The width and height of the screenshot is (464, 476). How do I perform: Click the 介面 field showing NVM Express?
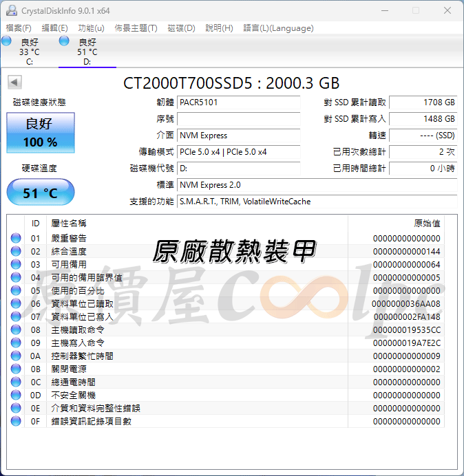coord(238,136)
